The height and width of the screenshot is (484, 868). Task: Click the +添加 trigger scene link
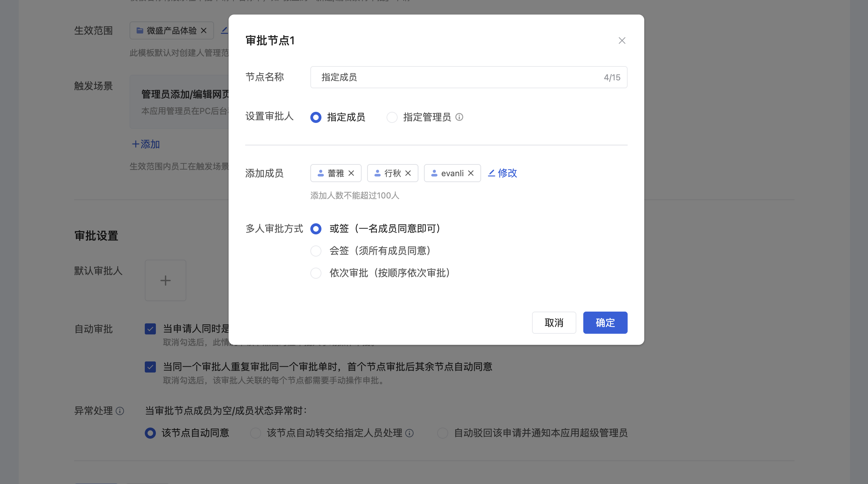coord(145,144)
